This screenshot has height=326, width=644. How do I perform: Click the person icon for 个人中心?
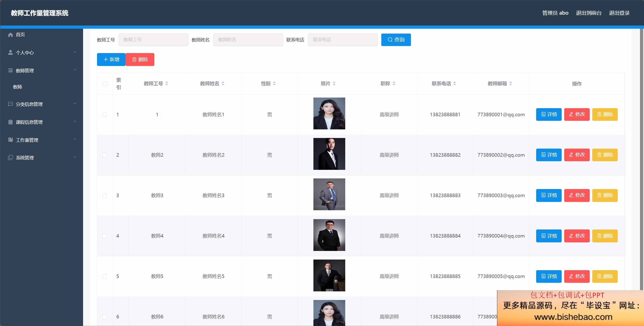pos(10,53)
